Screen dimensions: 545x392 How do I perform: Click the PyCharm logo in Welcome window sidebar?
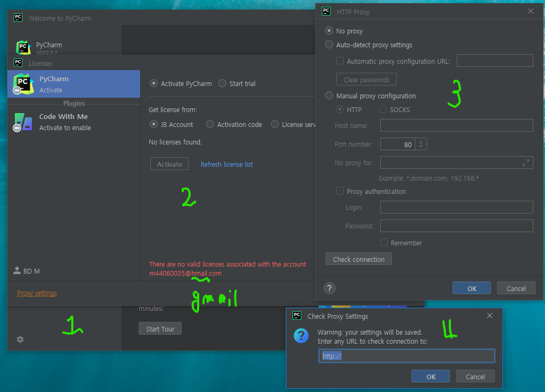(x=23, y=48)
